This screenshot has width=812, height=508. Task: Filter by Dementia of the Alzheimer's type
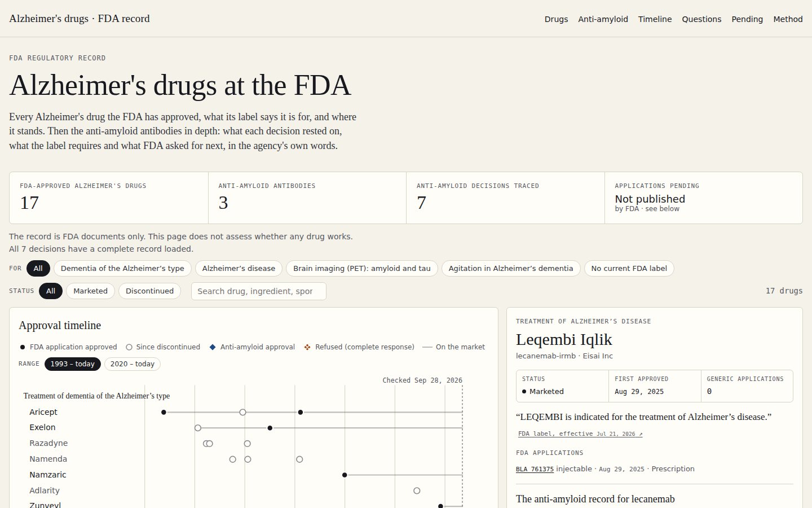tap(122, 269)
